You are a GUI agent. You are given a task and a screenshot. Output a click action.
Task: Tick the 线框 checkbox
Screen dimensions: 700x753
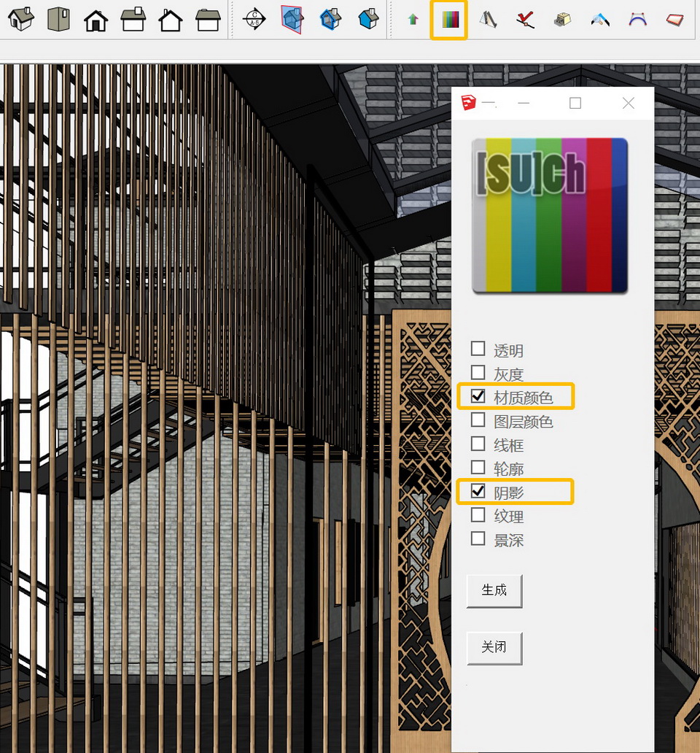[x=478, y=444]
